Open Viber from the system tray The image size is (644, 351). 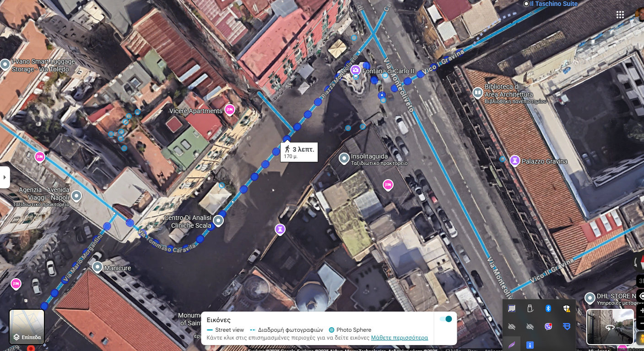click(548, 326)
